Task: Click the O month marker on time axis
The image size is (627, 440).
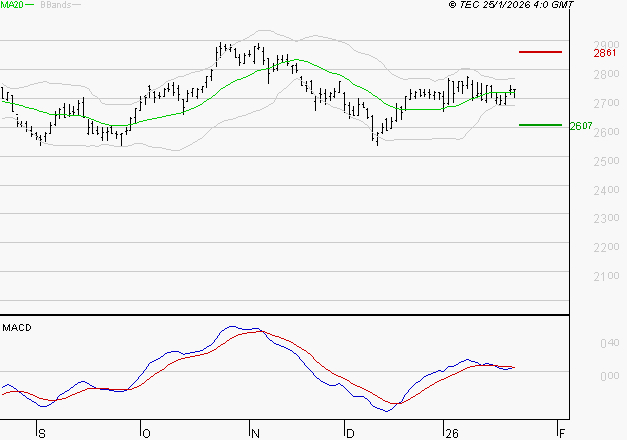Action: pos(146,434)
